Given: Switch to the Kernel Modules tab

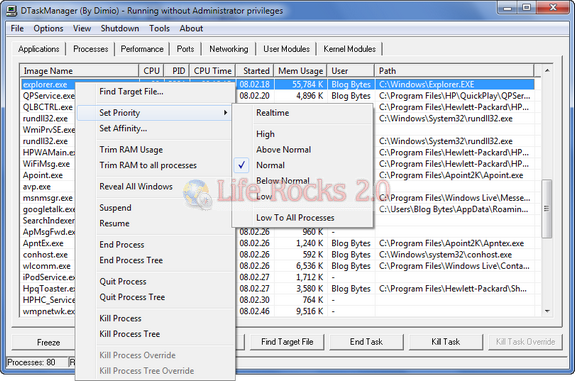Looking at the screenshot, I should [x=349, y=49].
